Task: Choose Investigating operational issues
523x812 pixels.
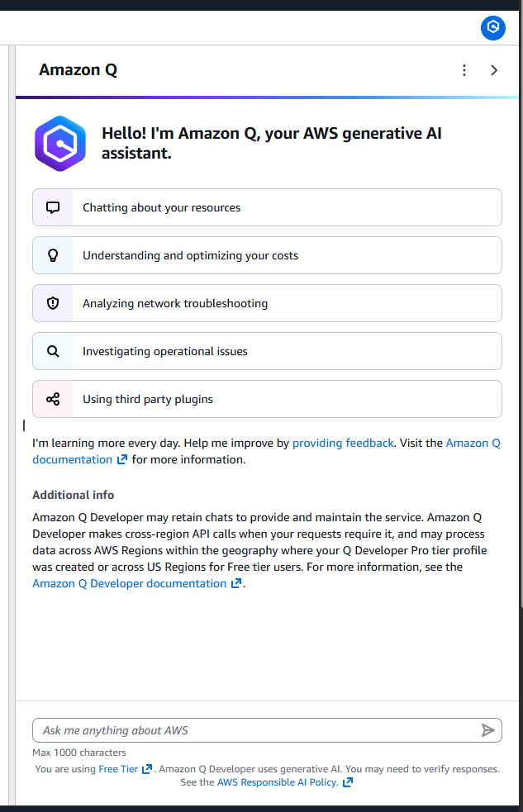Action: click(267, 351)
